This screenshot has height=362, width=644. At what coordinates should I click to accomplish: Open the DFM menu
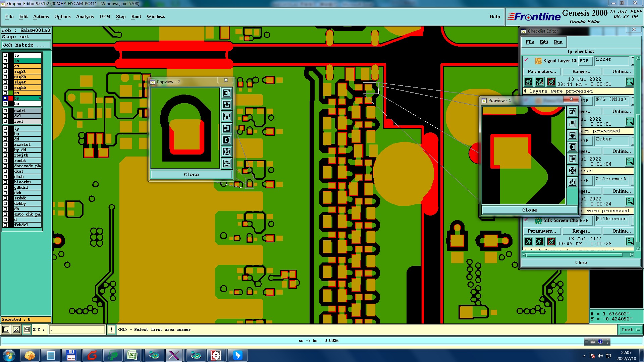pyautogui.click(x=105, y=16)
